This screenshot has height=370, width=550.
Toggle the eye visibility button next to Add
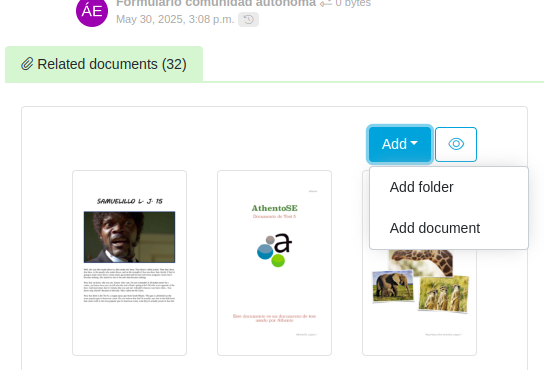pos(456,144)
